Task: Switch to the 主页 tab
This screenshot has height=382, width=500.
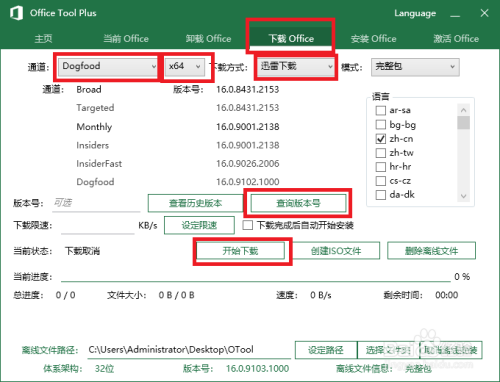Action: 43,39
